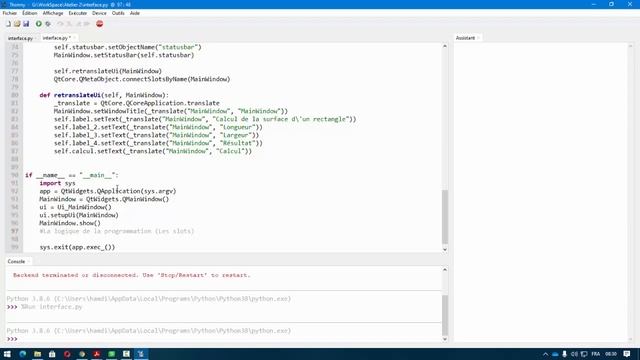
Task: Click the 'Backend terminated or disconnected' message
Action: click(x=131, y=275)
